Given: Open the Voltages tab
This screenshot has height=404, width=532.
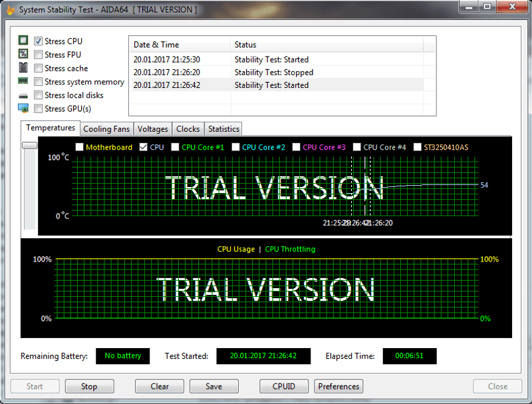Looking at the screenshot, I should (152, 129).
